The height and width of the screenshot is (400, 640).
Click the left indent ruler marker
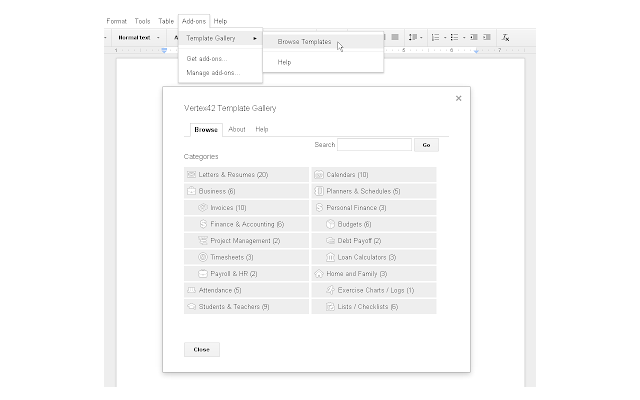pyautogui.click(x=164, y=51)
